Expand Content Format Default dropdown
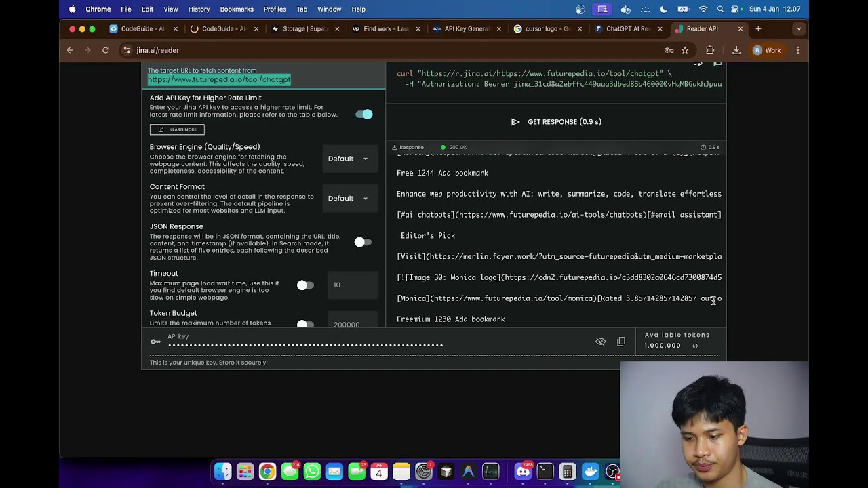This screenshot has width=868, height=488. click(349, 199)
